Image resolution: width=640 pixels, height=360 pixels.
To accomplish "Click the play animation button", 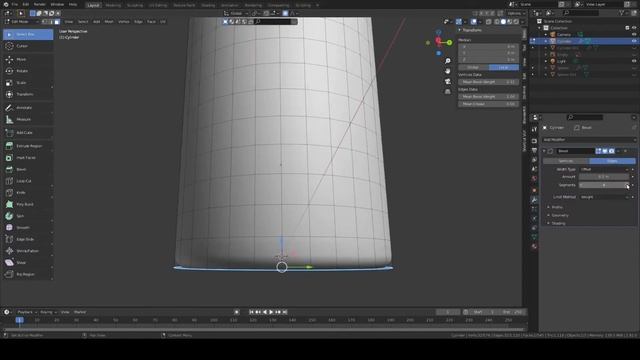I will coord(271,312).
